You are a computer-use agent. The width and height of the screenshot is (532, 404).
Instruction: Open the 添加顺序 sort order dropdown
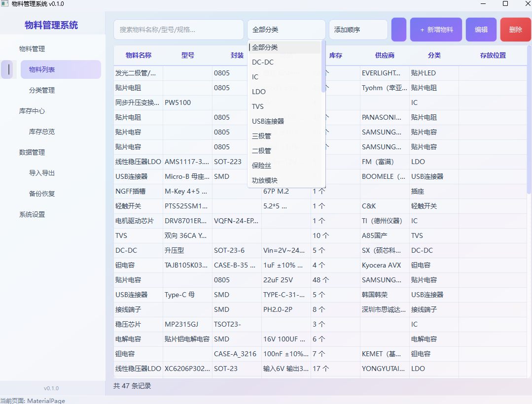pos(358,30)
